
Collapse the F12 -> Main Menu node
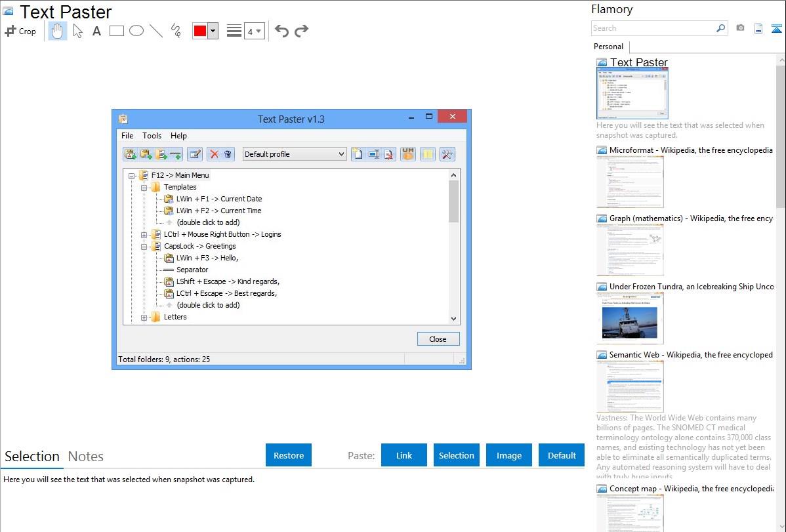(131, 176)
